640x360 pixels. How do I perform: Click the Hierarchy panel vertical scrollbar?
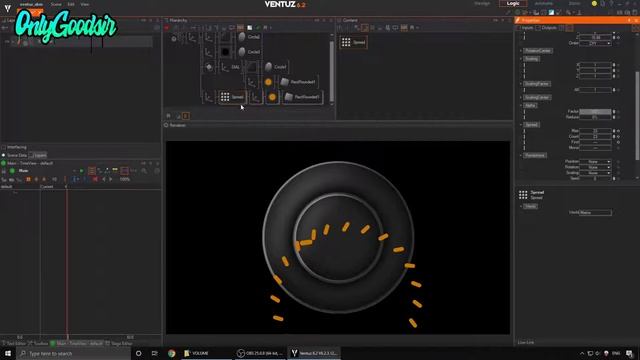tap(331, 70)
